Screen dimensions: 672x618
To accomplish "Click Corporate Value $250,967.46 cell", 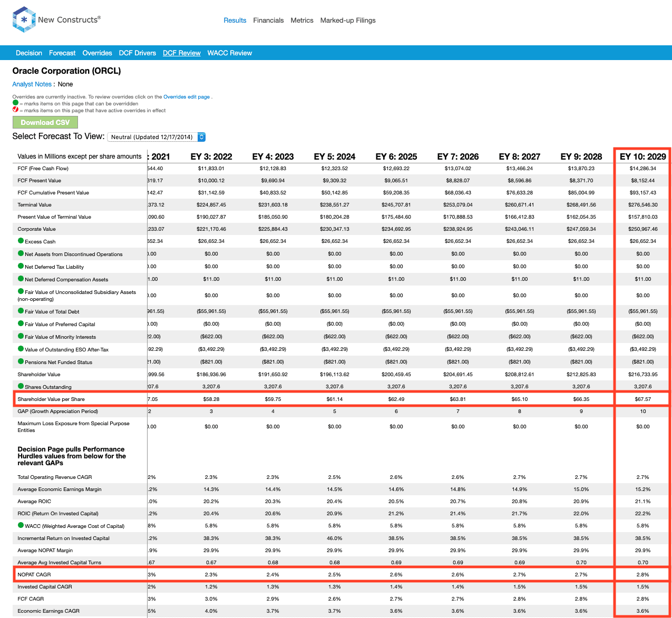I will pyautogui.click(x=643, y=229).
